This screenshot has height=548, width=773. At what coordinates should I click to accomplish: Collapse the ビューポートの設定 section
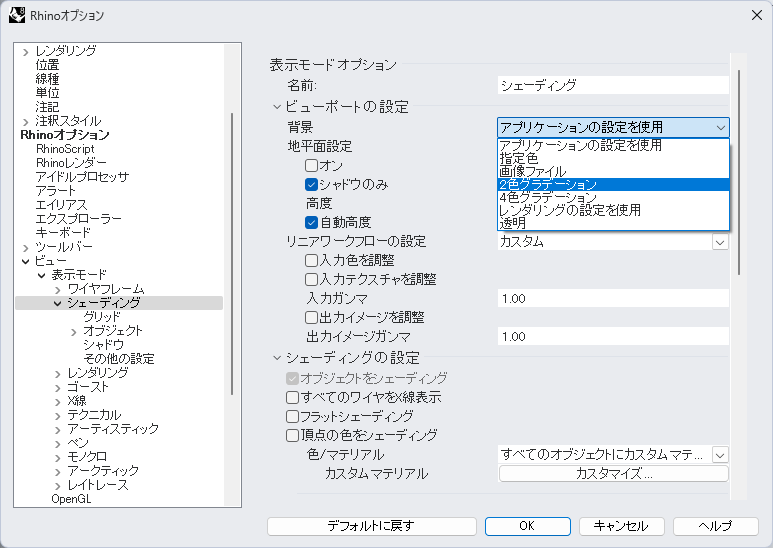277,106
